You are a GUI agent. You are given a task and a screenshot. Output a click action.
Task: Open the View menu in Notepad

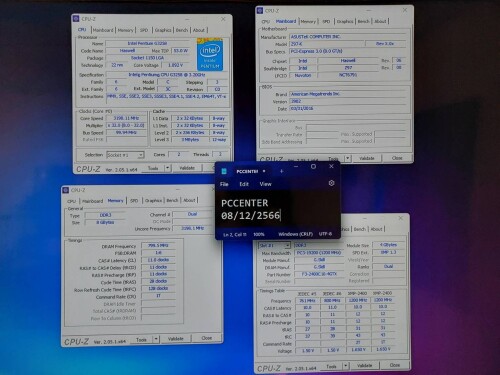(x=265, y=184)
